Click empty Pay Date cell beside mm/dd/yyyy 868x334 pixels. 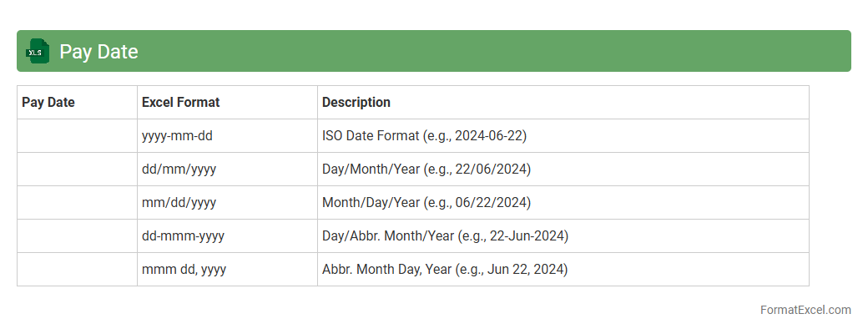coord(77,203)
